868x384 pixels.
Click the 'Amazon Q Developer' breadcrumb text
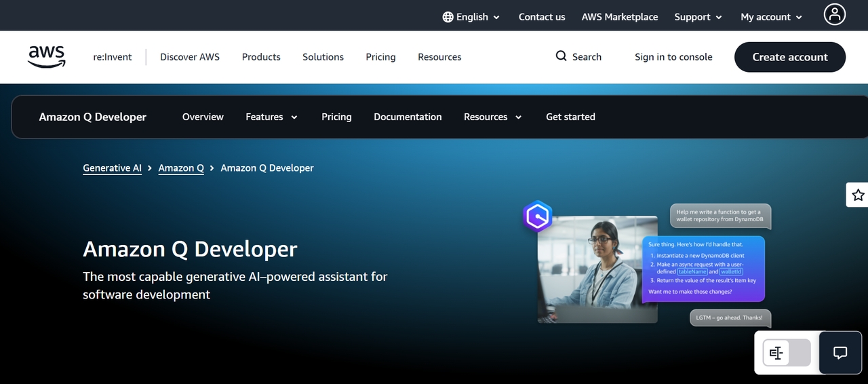267,168
